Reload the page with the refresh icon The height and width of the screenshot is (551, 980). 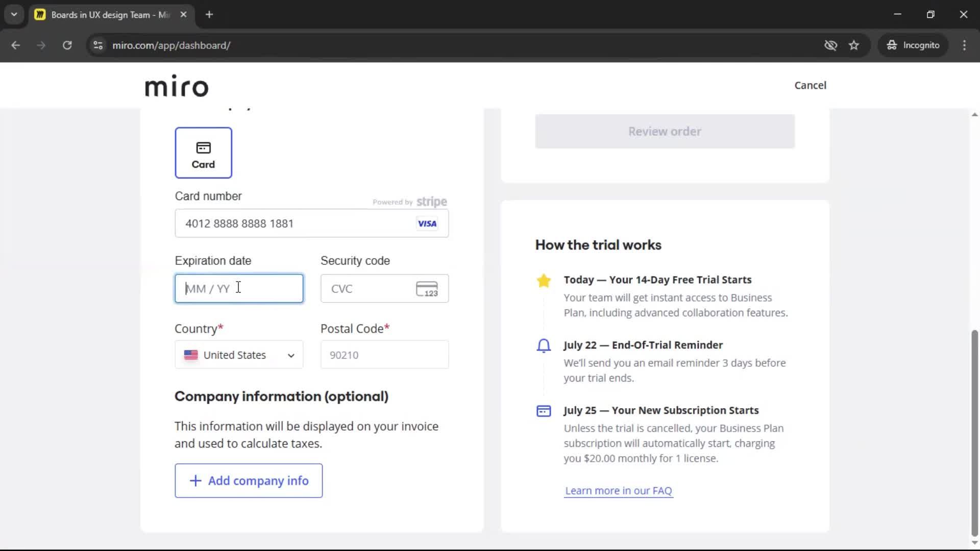click(67, 45)
